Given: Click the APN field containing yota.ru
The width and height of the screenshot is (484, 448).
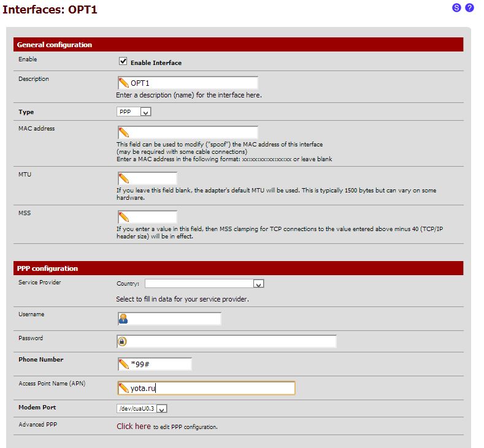Looking at the screenshot, I should (x=206, y=388).
